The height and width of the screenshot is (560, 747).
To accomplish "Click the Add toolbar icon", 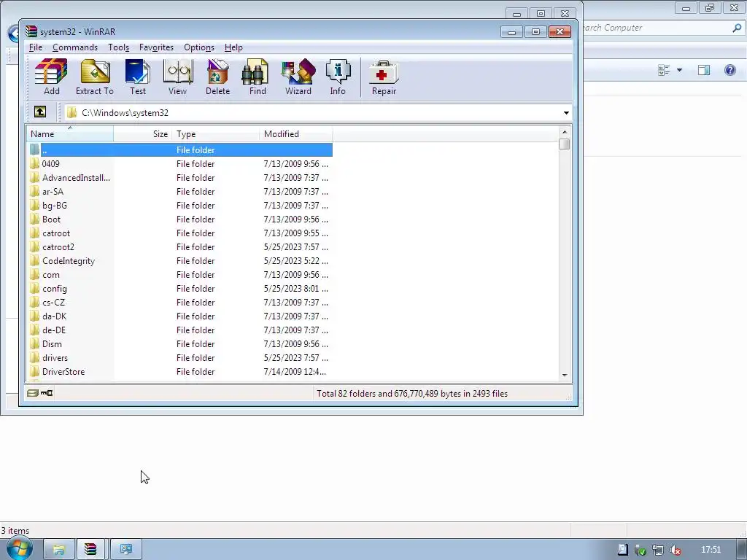I will pyautogui.click(x=52, y=77).
